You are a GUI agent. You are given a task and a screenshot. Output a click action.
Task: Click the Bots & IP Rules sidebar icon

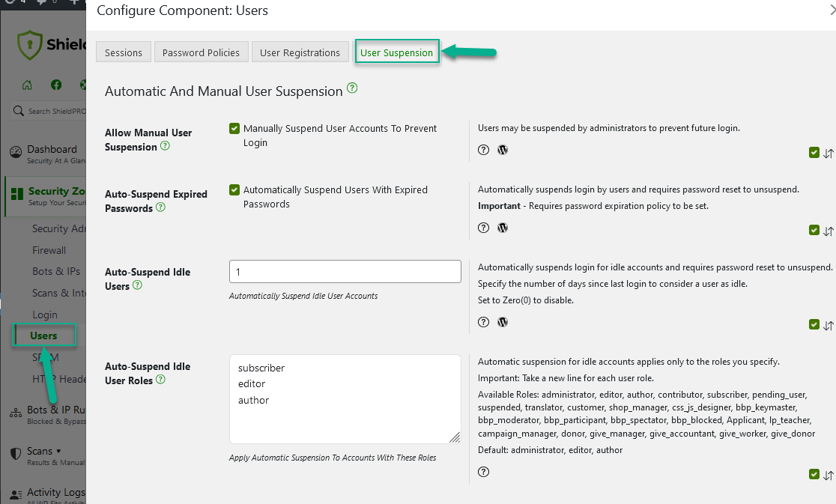16,413
